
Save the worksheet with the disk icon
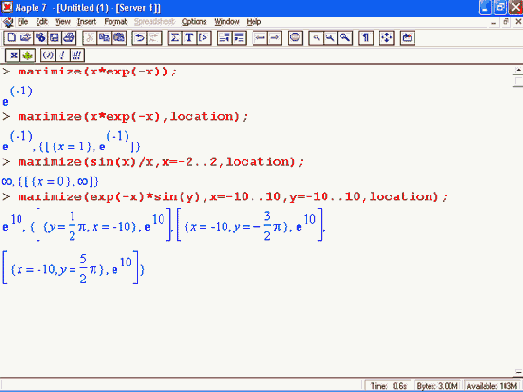click(x=54, y=38)
